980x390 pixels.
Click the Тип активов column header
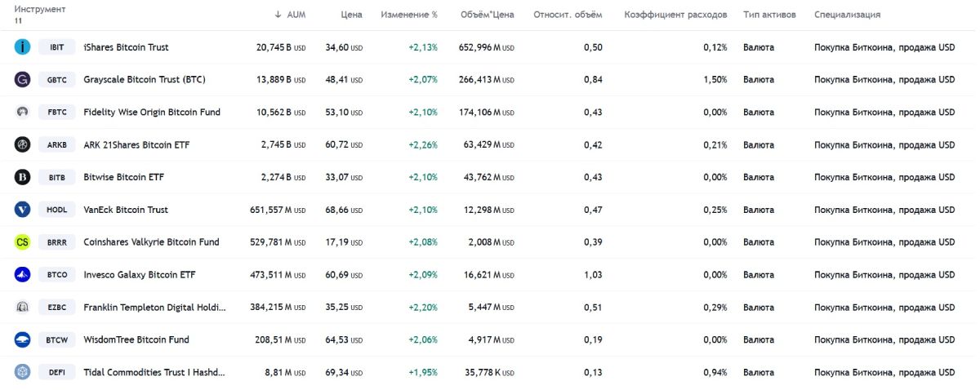coord(769,15)
